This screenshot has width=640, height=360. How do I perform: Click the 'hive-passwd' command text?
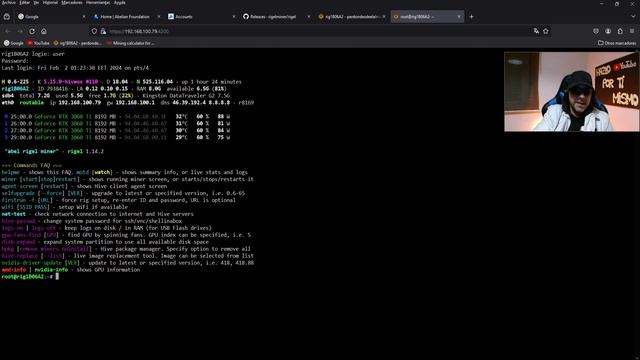[18, 221]
